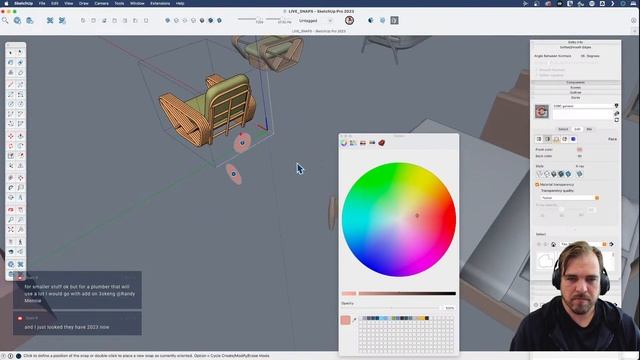Toggle Soften coplanar checkbox
The width and height of the screenshot is (640, 360).
tap(537, 75)
